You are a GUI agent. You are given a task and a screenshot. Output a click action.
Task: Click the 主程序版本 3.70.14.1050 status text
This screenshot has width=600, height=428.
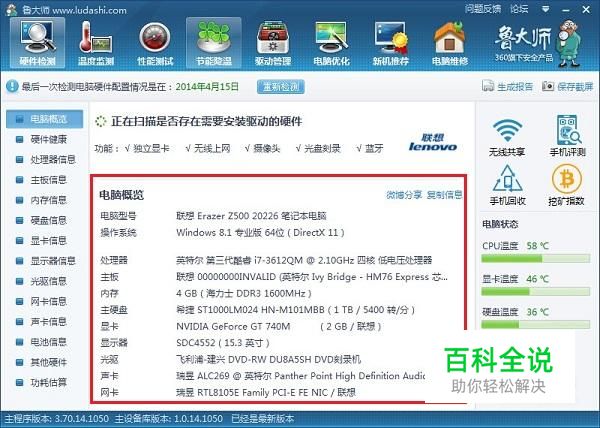(x=57, y=419)
